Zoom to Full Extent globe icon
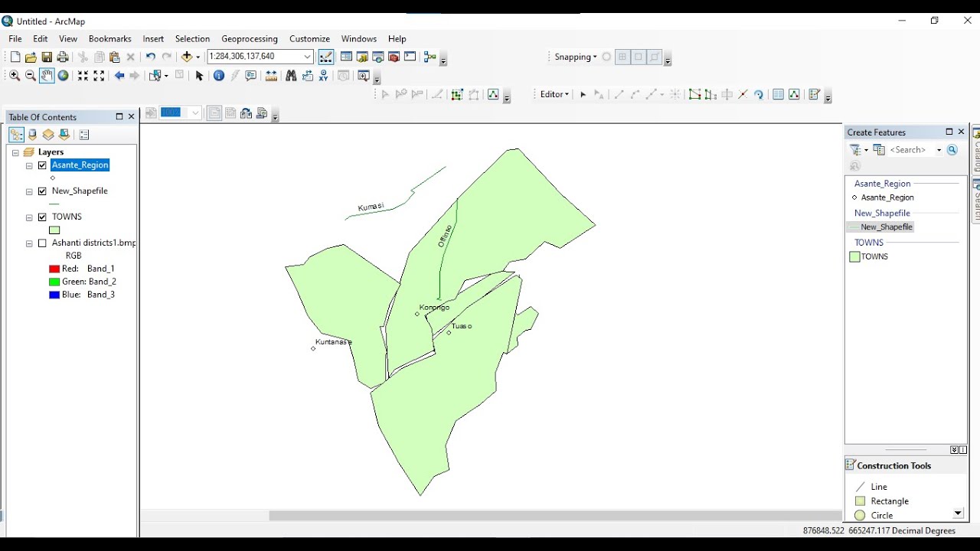The width and height of the screenshot is (980, 551). pos(63,75)
